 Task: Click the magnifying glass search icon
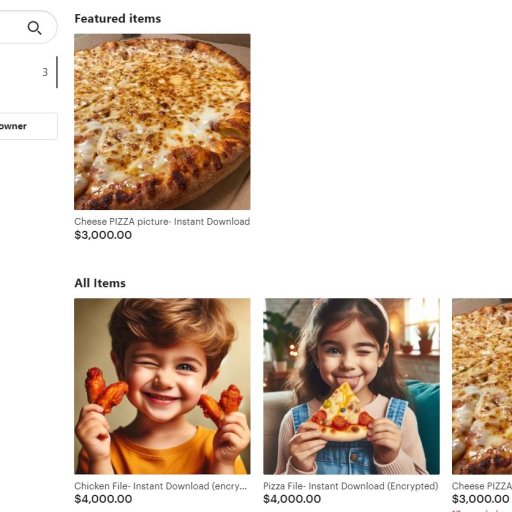click(x=34, y=28)
